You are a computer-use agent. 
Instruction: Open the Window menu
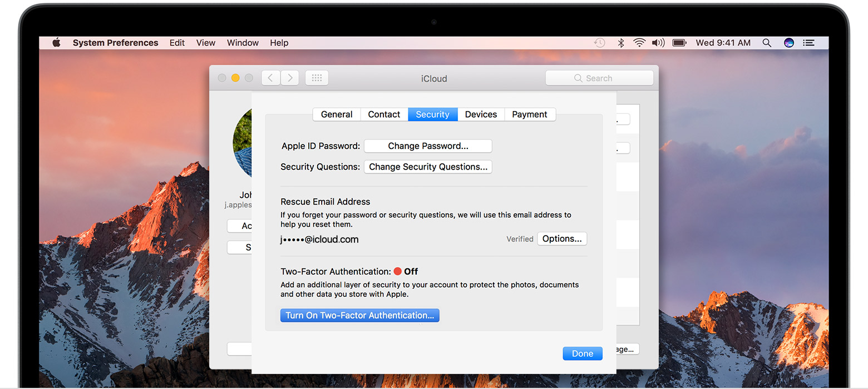click(x=243, y=43)
